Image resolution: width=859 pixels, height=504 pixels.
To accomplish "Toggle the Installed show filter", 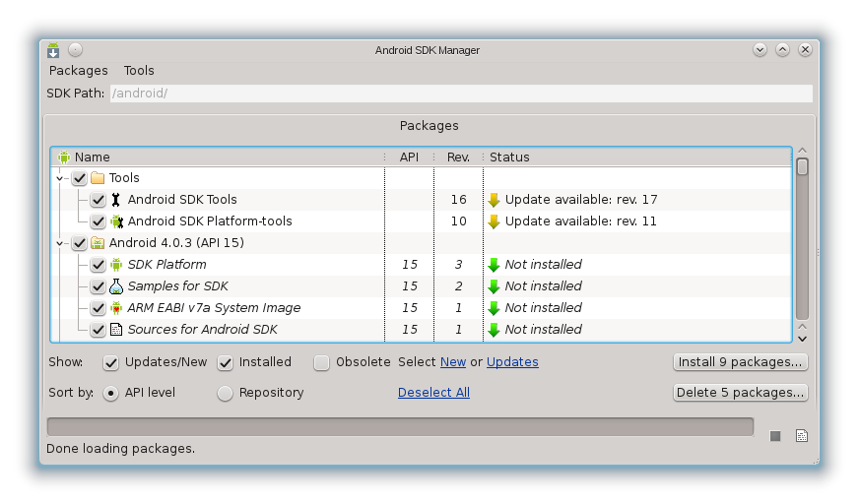I will coord(226,363).
